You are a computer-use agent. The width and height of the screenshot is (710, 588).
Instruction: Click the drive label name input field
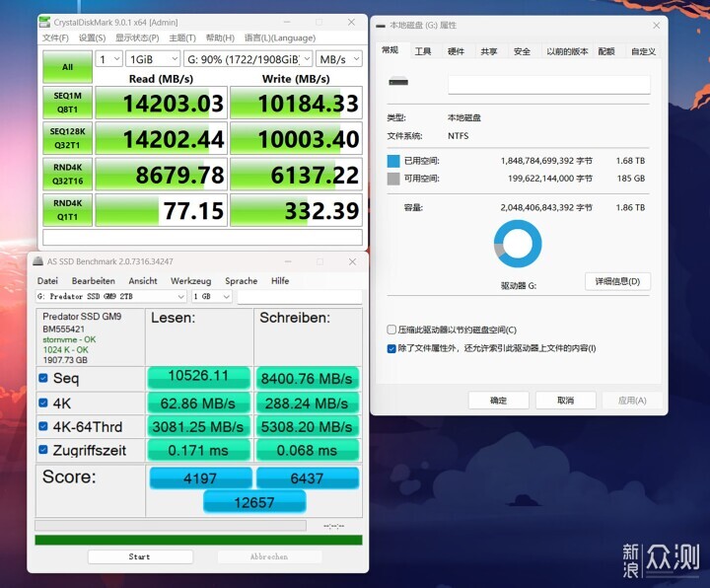(x=549, y=85)
